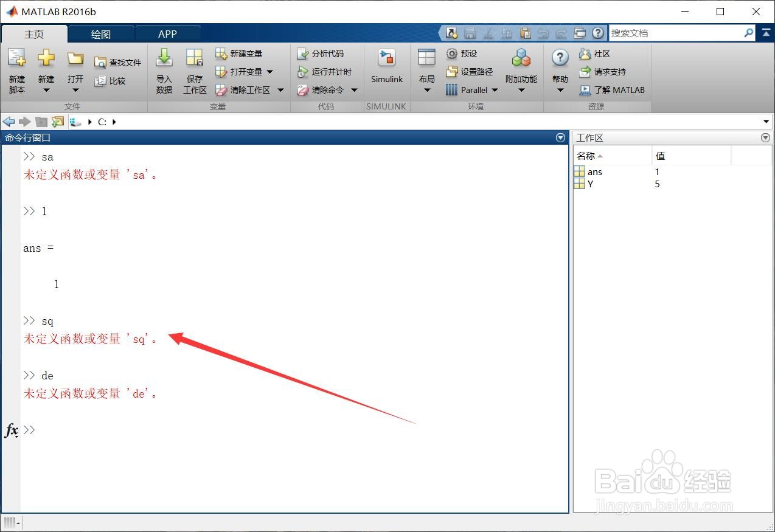Expand the 新建 dropdown arrow
Image resolution: width=775 pixels, height=532 pixels.
pos(46,91)
